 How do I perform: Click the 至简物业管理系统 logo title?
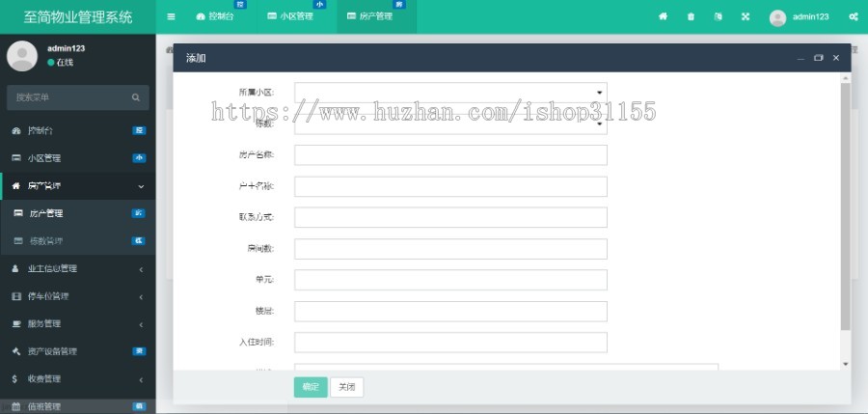tap(78, 17)
